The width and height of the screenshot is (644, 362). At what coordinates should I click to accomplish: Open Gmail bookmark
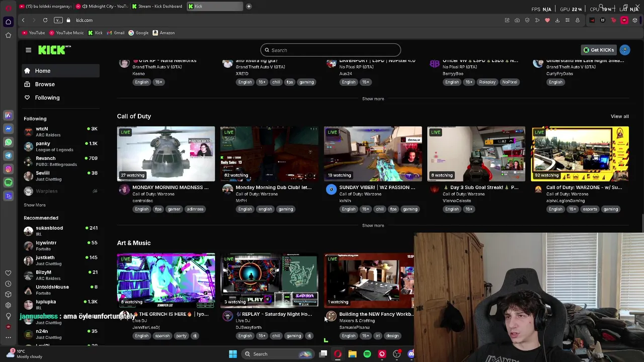coord(115,33)
